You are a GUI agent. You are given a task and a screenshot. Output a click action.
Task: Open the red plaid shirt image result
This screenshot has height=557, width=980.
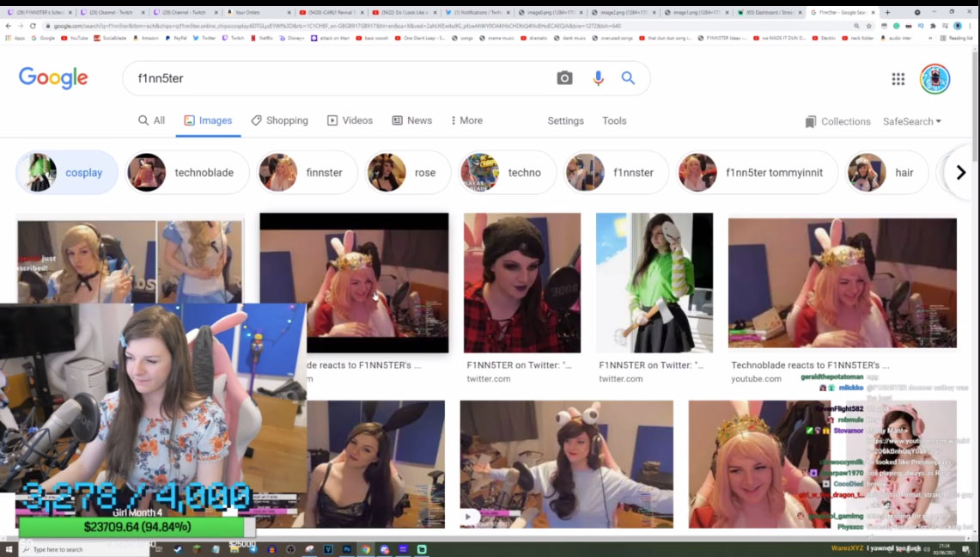click(x=522, y=283)
